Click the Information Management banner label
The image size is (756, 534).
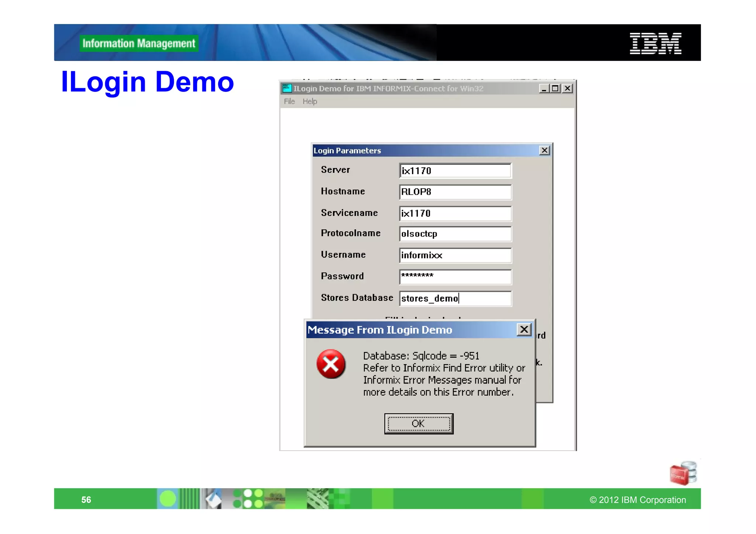click(139, 44)
